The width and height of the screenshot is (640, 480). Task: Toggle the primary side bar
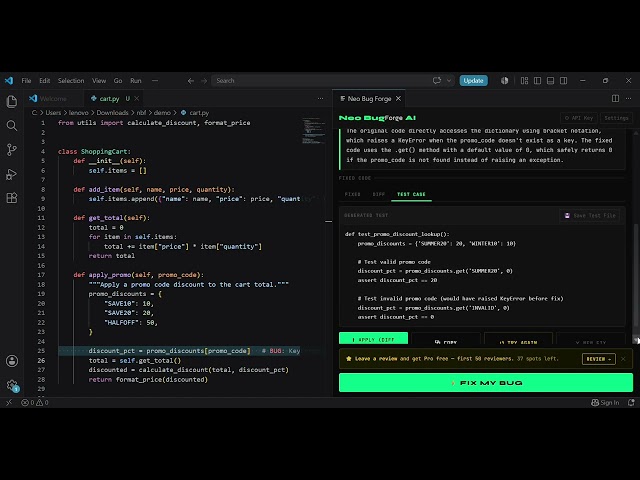[x=538, y=80]
